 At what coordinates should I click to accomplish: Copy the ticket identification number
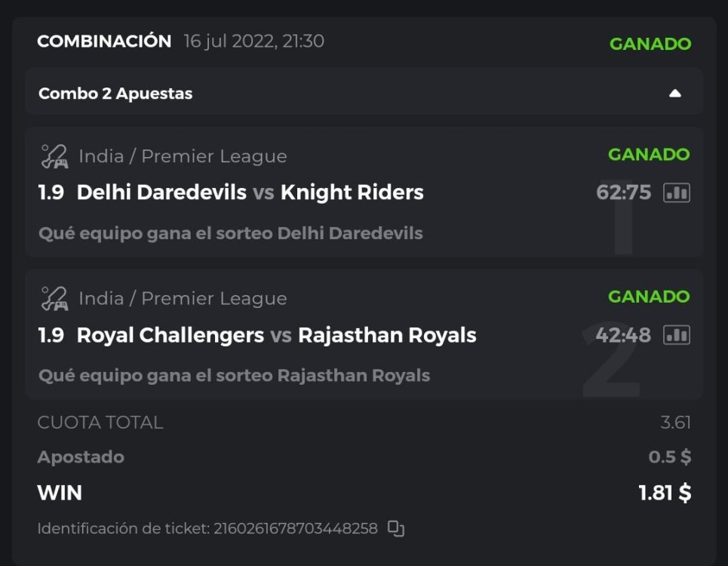click(x=396, y=528)
